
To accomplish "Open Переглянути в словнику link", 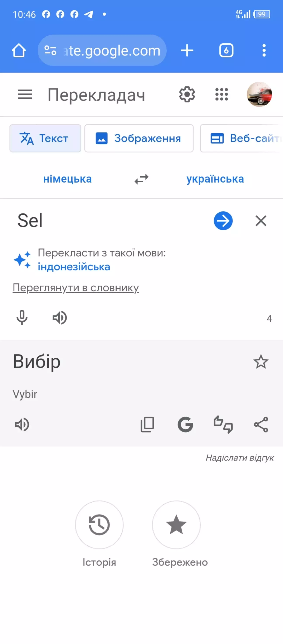I will tap(76, 288).
